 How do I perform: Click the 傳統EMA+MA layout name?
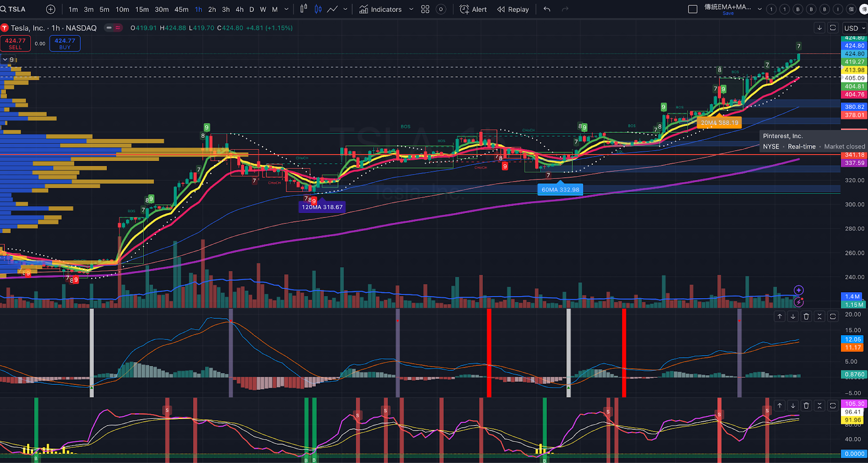pyautogui.click(x=727, y=7)
